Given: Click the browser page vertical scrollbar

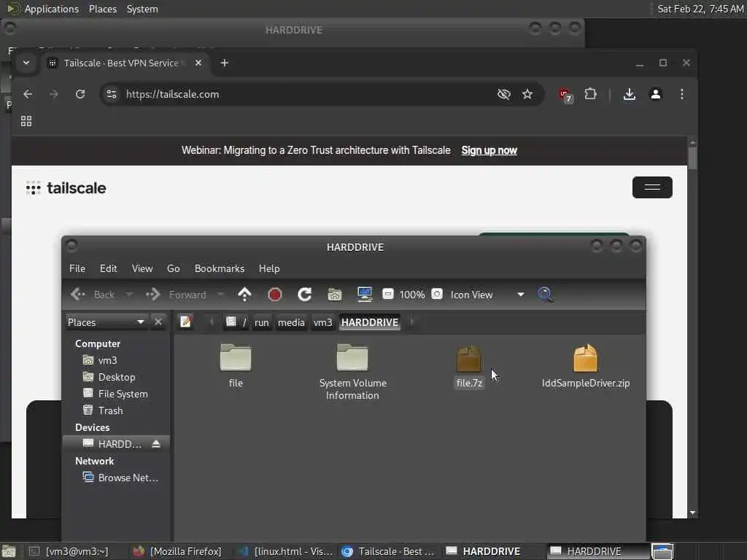Looking at the screenshot, I should pos(692,157).
